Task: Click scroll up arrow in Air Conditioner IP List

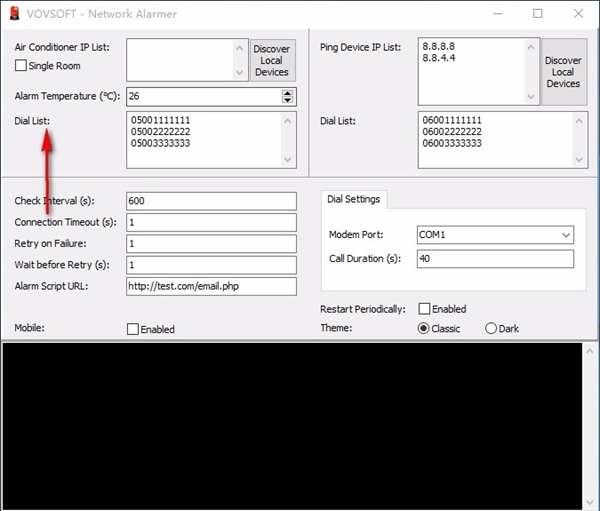Action: click(x=240, y=48)
